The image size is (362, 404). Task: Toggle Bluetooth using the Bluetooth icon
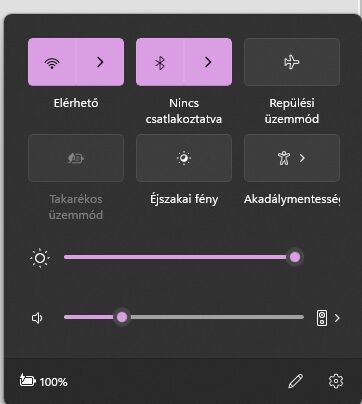160,62
